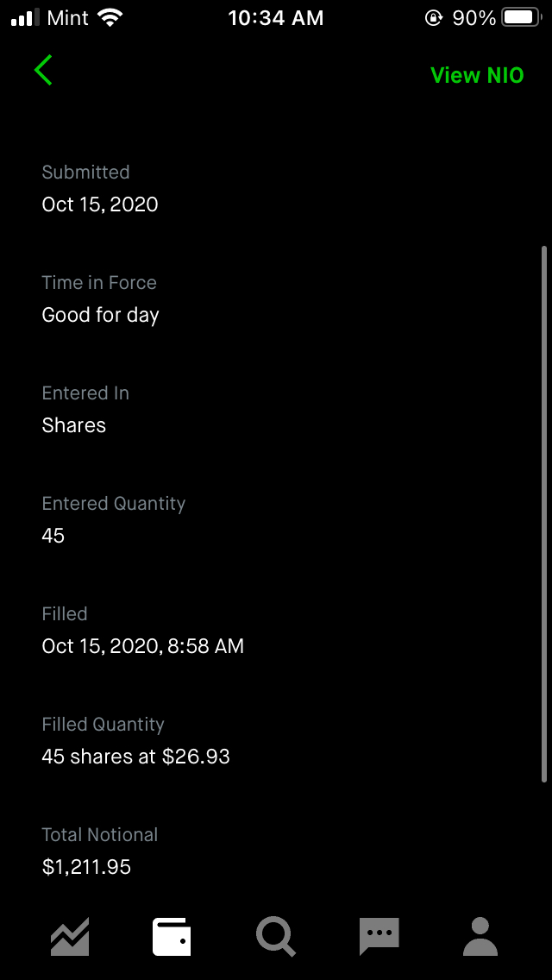Open the View NIO link
This screenshot has height=980, width=552.
click(x=477, y=75)
